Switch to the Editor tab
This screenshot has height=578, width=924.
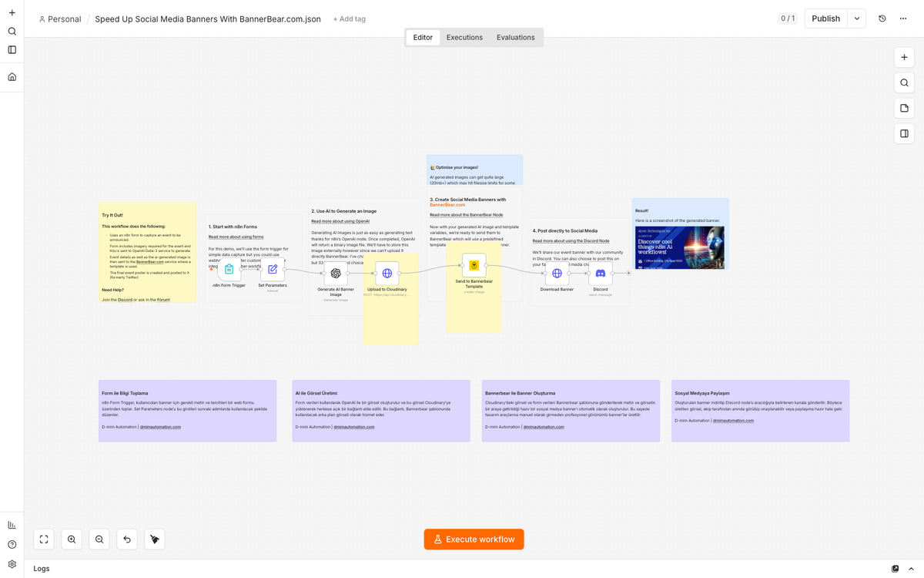pyautogui.click(x=423, y=37)
